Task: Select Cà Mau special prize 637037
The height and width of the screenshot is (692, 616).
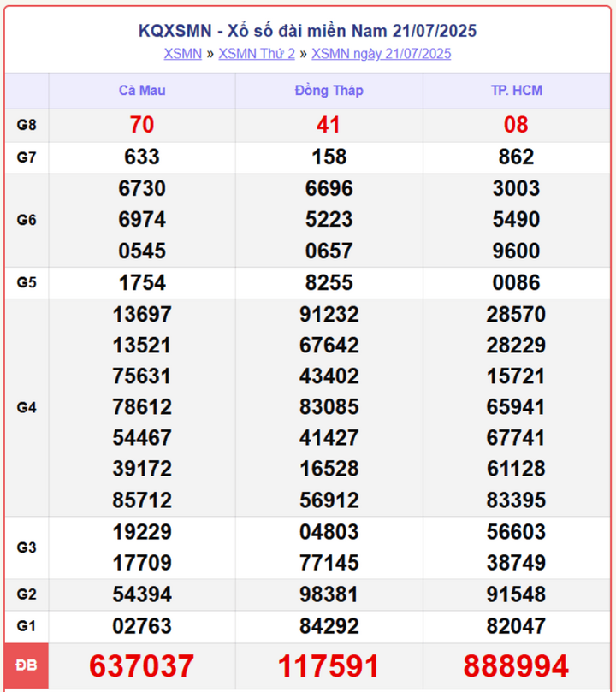Action: click(x=142, y=666)
